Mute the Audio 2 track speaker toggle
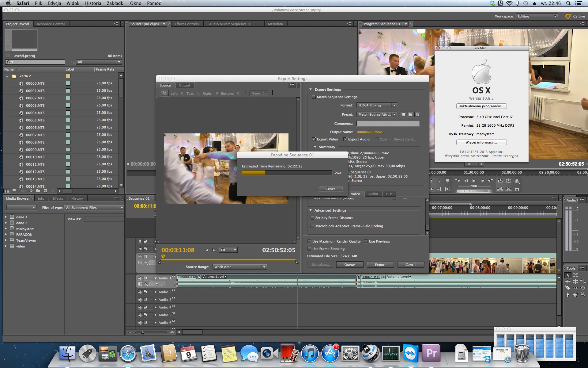Screen dimensions: 588x368 [x=140, y=292]
